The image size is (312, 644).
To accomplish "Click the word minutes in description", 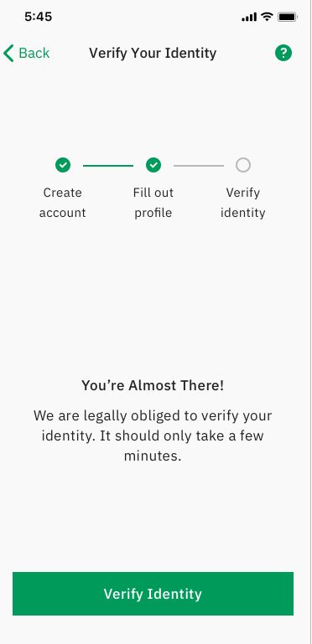I will (x=153, y=456).
